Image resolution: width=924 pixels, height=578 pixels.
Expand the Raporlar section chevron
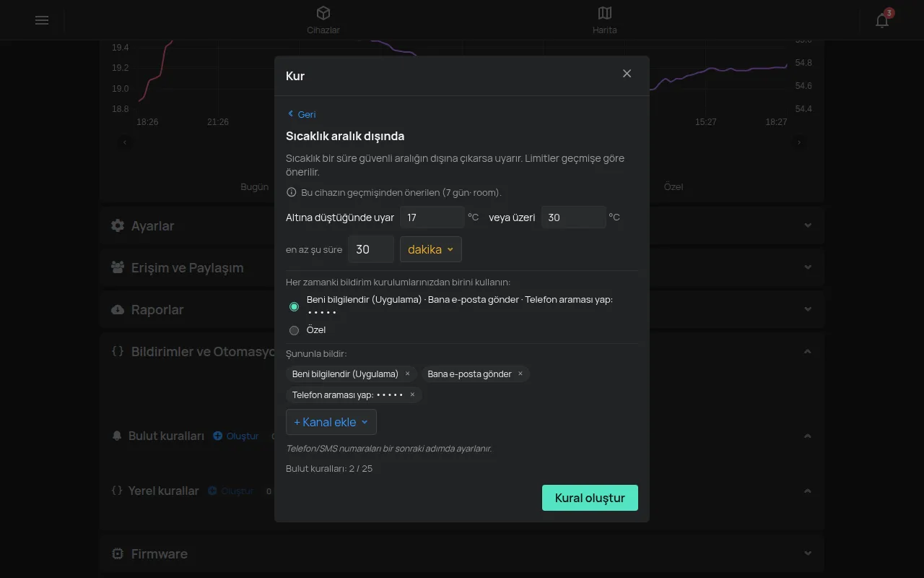[x=808, y=309]
